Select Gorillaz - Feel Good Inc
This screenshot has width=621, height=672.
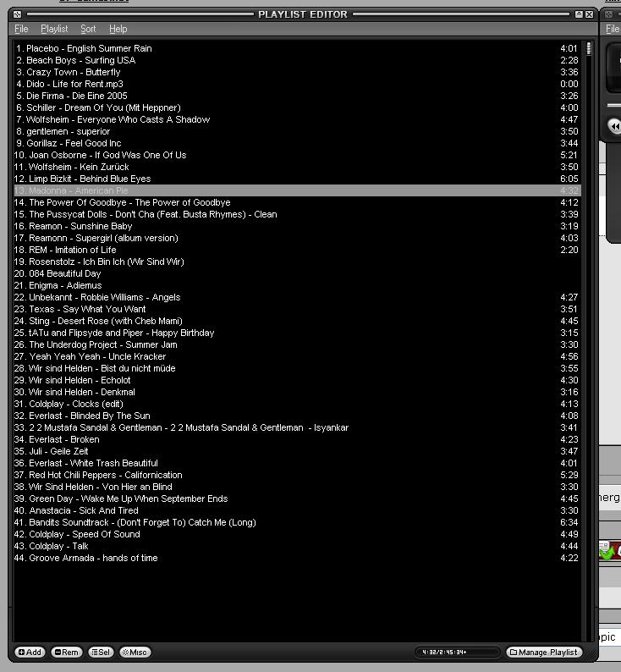297,143
